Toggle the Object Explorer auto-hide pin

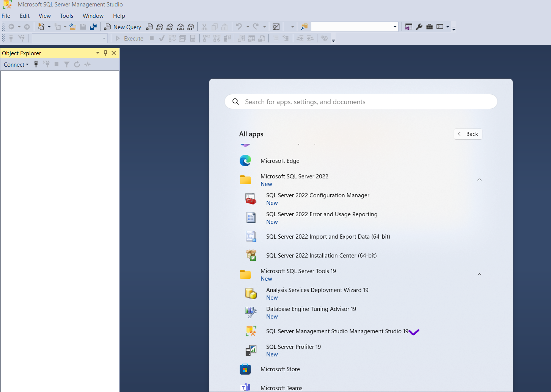click(106, 53)
